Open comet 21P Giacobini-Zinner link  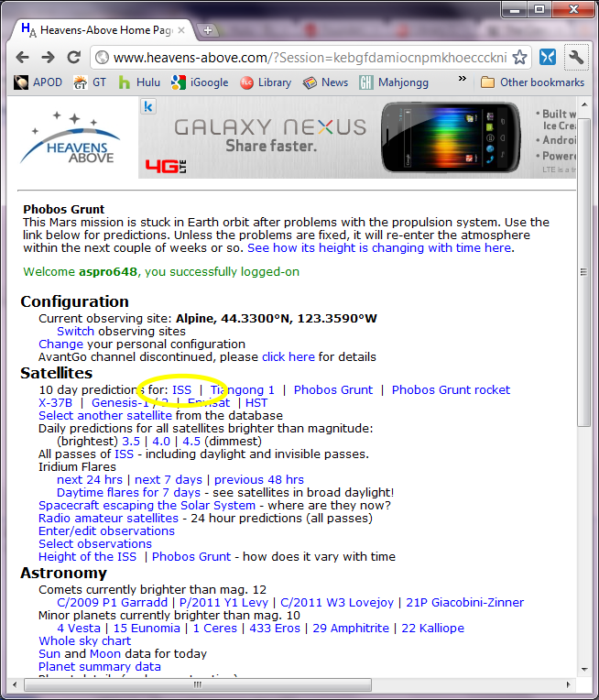(x=464, y=603)
